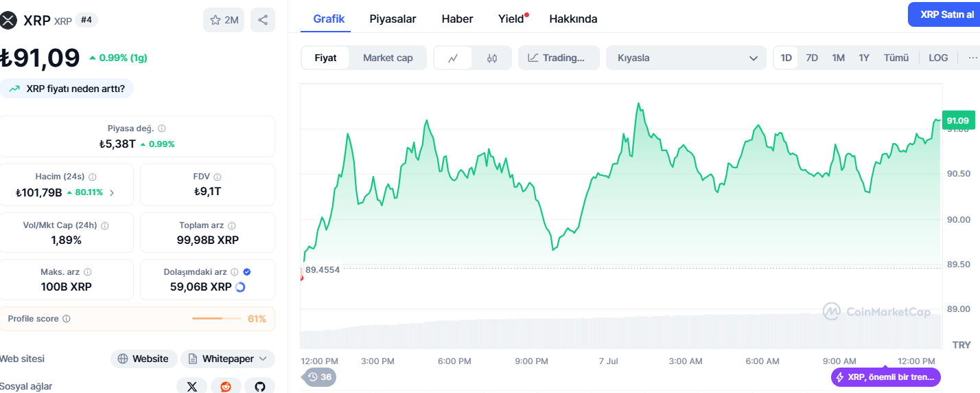Image resolution: width=980 pixels, height=393 pixels.
Task: Click the 100B XRP max supply value
Action: (x=67, y=287)
